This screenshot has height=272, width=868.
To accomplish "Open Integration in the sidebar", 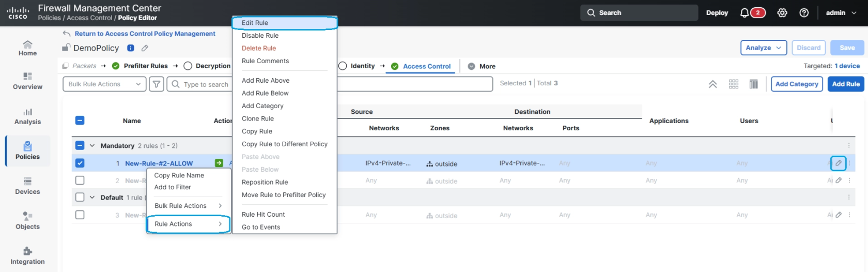I will point(27,256).
